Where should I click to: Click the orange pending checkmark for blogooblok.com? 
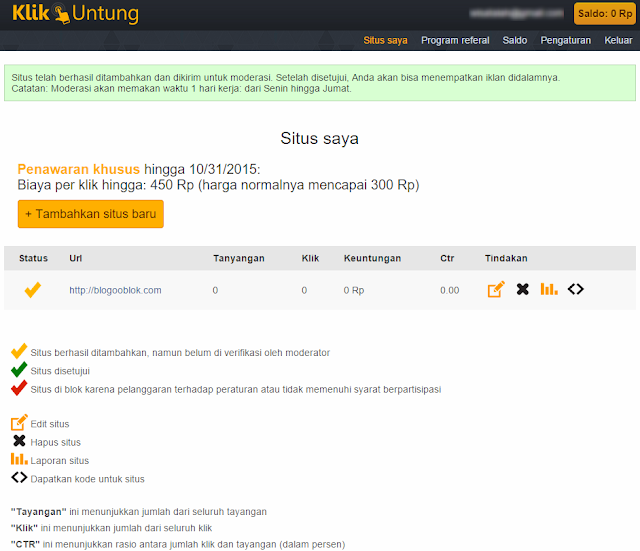pyautogui.click(x=33, y=290)
